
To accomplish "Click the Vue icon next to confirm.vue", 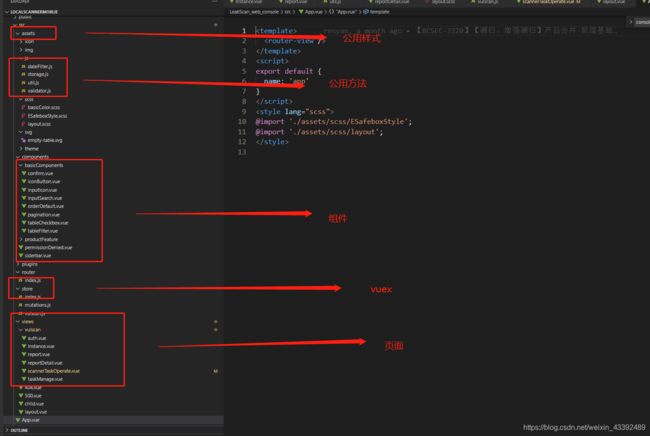I will click(x=24, y=173).
